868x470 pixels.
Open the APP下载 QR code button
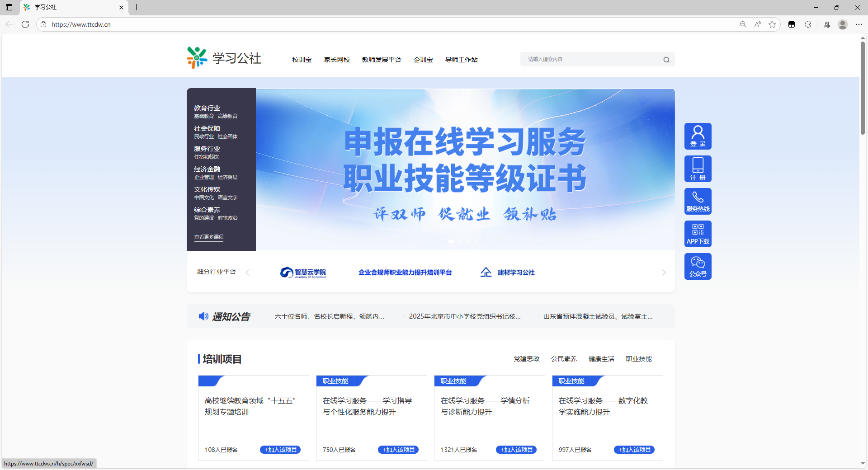point(698,234)
